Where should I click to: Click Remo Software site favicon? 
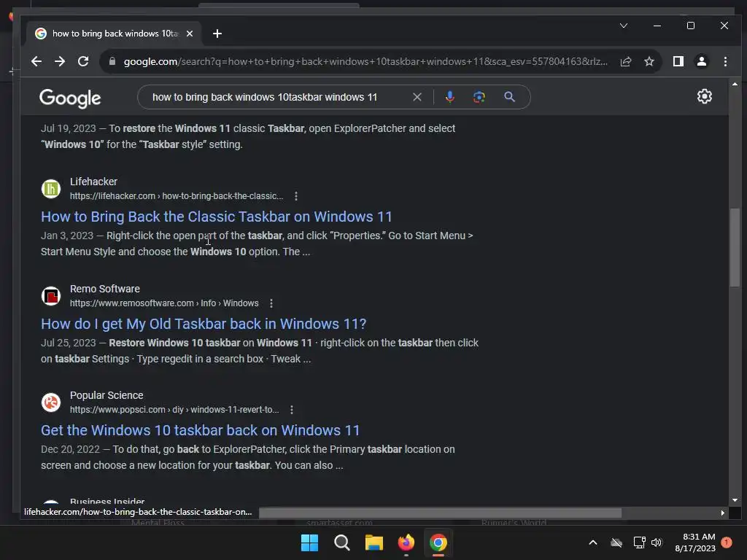(51, 296)
